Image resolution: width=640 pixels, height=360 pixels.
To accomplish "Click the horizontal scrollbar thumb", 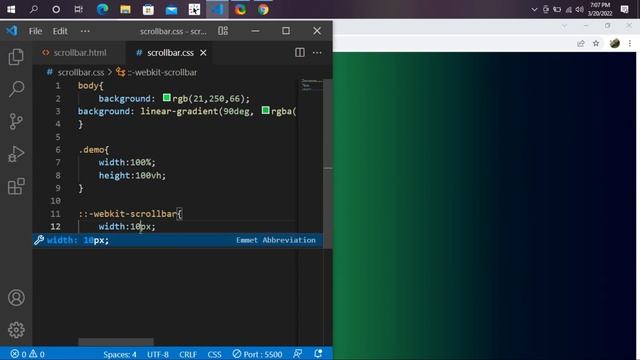I will 116,342.
